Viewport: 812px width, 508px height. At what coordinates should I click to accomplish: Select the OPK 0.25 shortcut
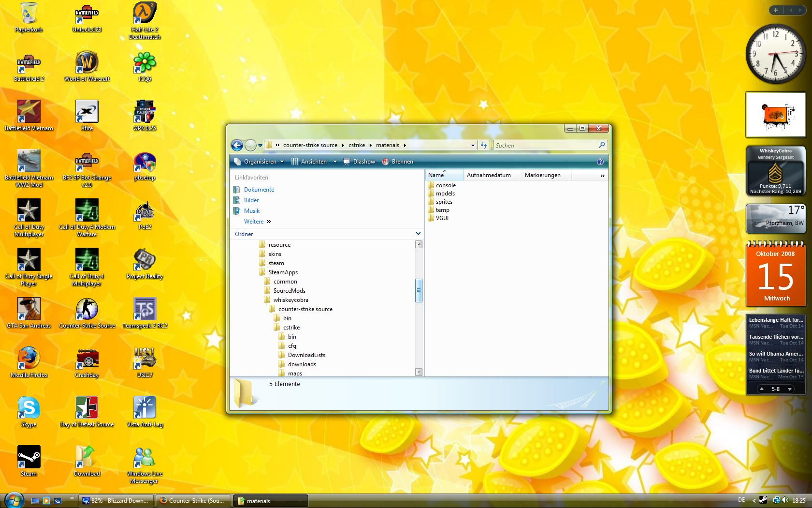(145, 116)
